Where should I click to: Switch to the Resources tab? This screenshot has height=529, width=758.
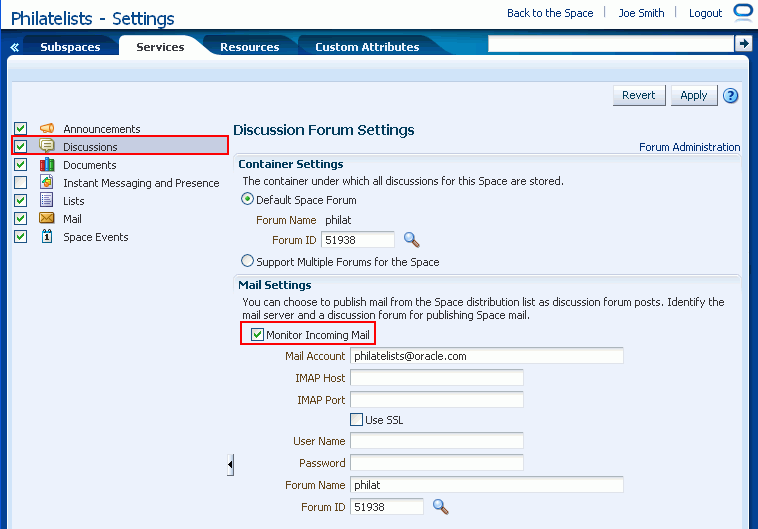pyautogui.click(x=249, y=47)
